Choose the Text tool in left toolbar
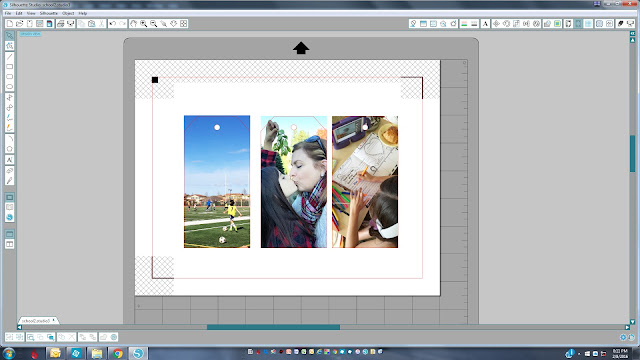 [9, 160]
